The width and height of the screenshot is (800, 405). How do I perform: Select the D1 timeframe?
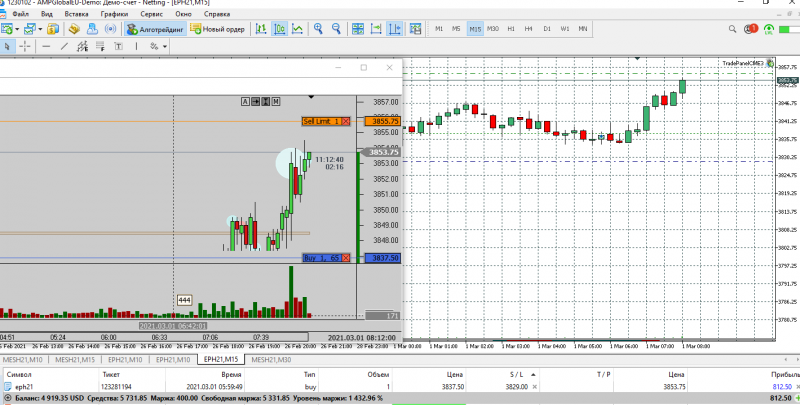click(x=547, y=29)
